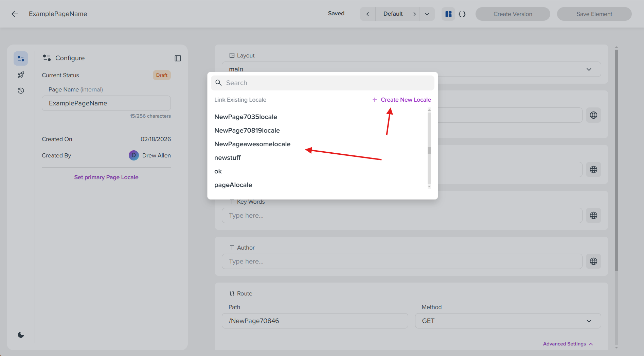644x356 pixels.
Task: Open the code view with the braces icon
Action: (x=462, y=14)
